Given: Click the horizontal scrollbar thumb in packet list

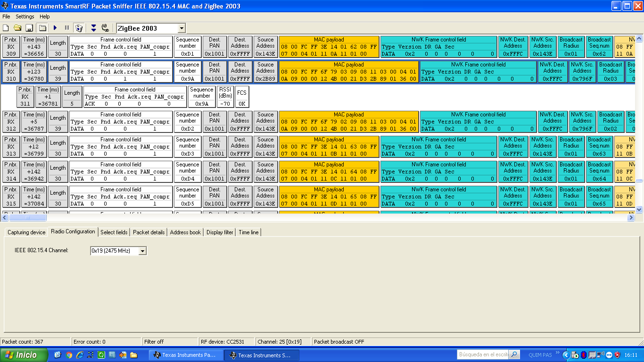Looking at the screenshot, I should click(28, 218).
